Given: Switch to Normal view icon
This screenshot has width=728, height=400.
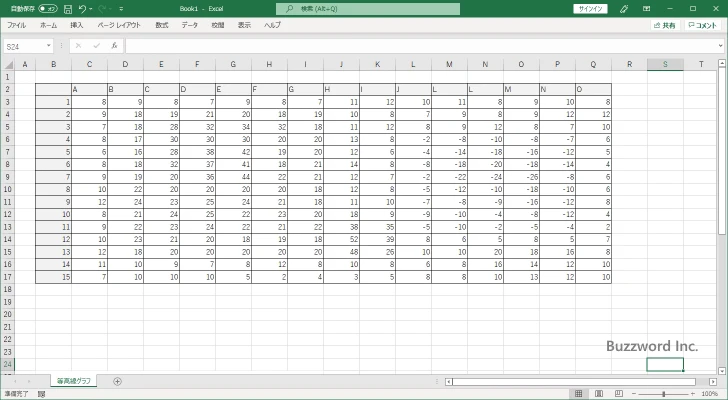Looking at the screenshot, I should (x=578, y=394).
